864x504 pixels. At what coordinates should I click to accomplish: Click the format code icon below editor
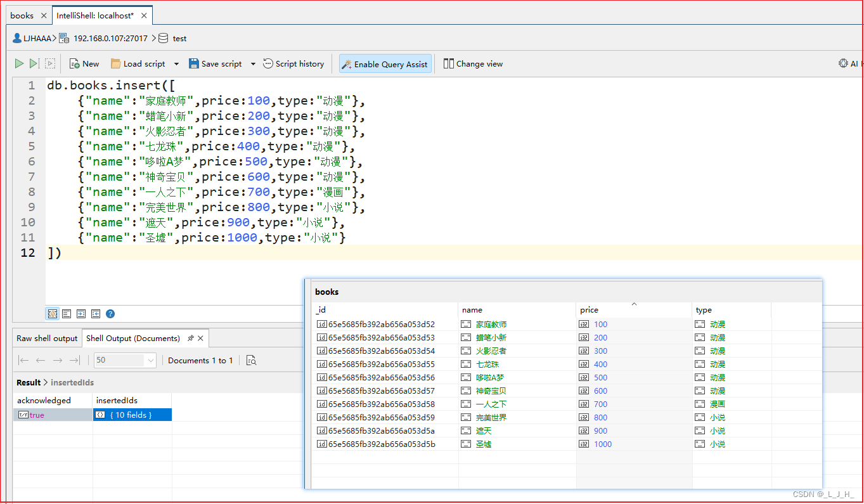point(67,313)
